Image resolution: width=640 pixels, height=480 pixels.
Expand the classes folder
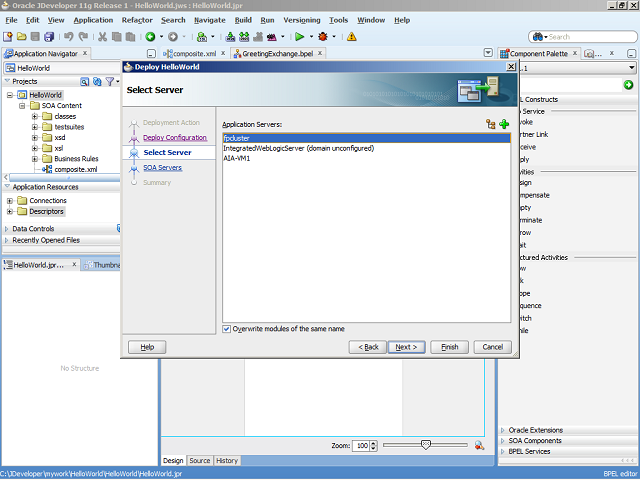click(x=35, y=116)
